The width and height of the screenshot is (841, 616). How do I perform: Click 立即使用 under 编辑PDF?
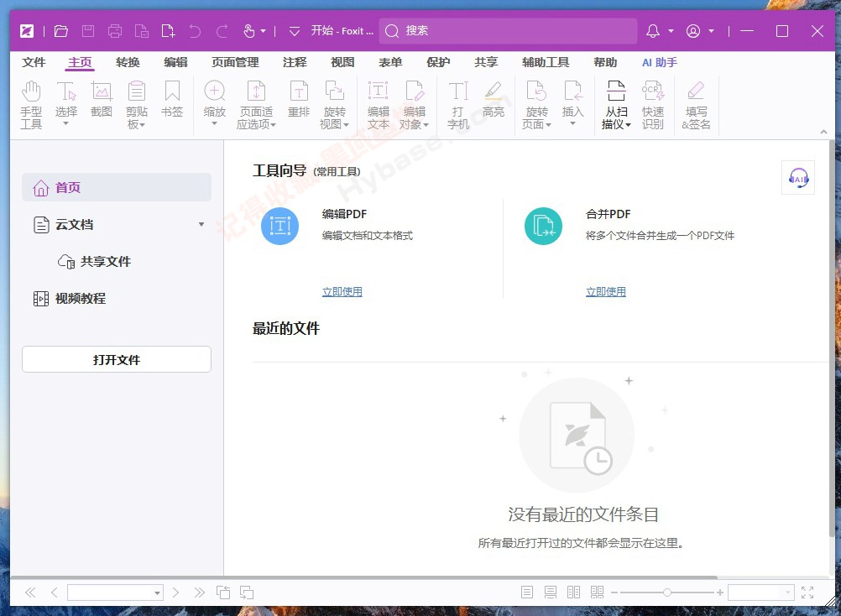(342, 292)
